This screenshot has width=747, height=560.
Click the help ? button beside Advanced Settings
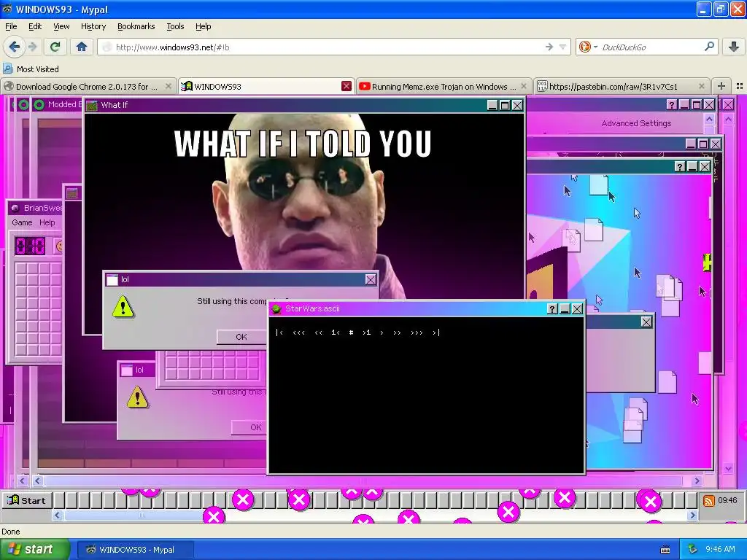[x=671, y=105]
